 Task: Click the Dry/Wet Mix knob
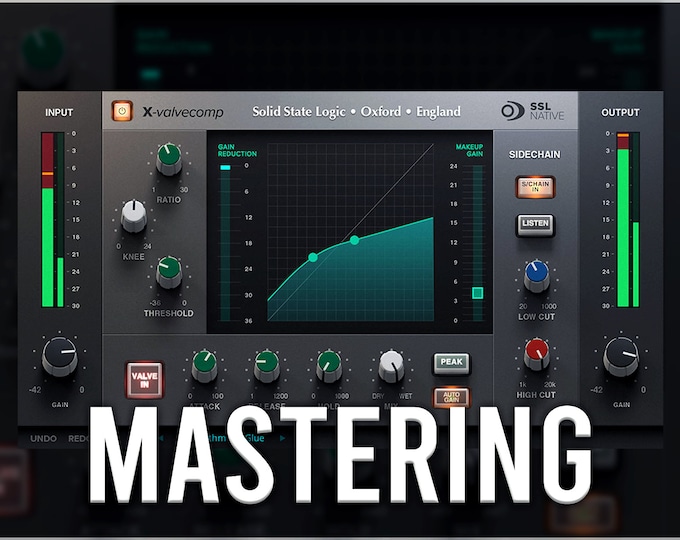[391, 366]
